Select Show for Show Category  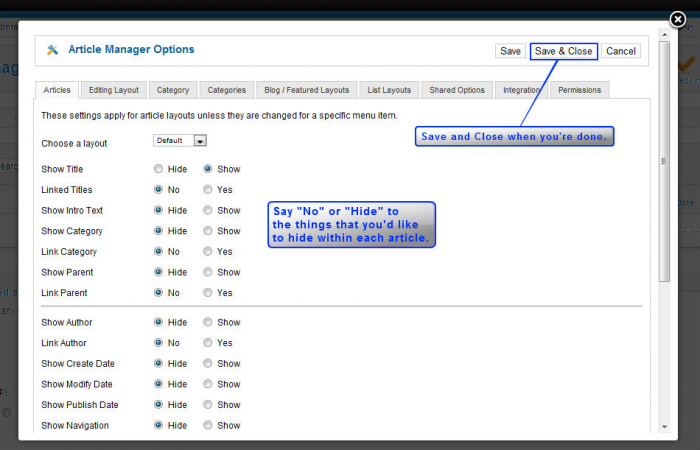(x=208, y=231)
